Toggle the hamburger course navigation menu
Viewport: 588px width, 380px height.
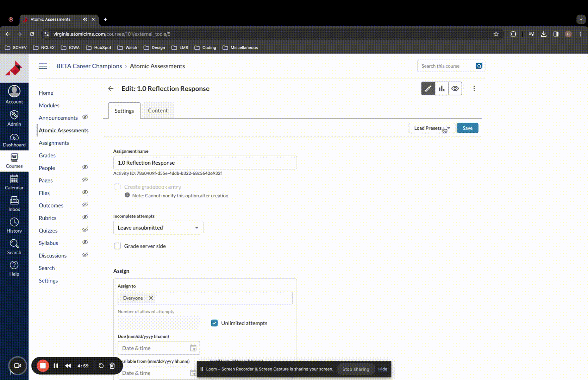43,66
